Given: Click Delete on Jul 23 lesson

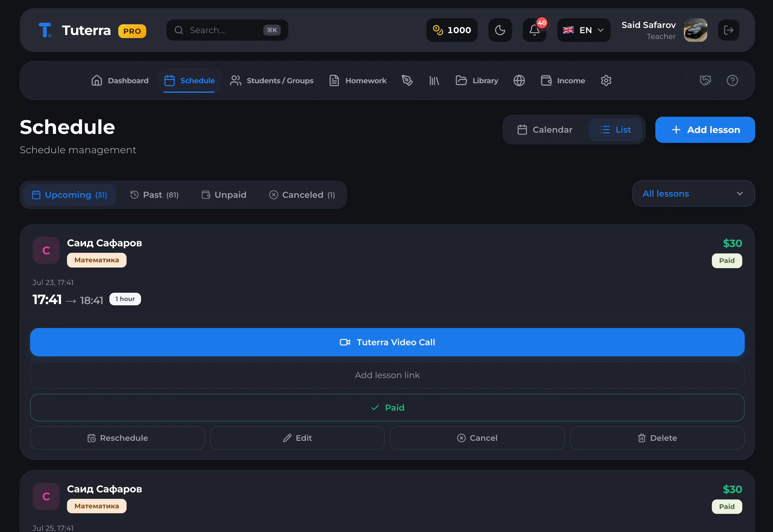Looking at the screenshot, I should tap(657, 438).
